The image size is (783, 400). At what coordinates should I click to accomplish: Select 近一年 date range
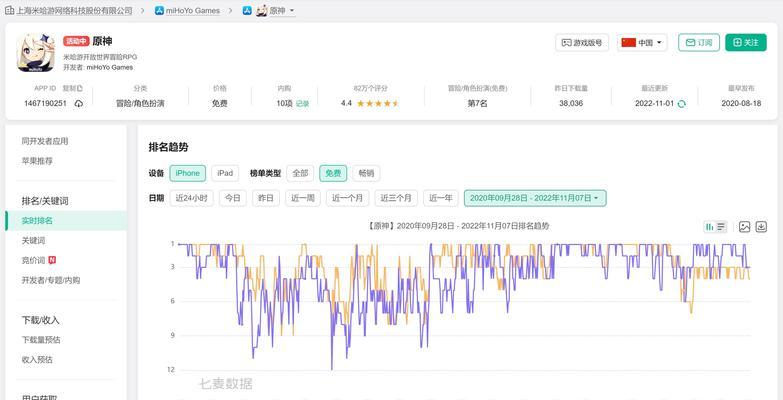[440, 198]
